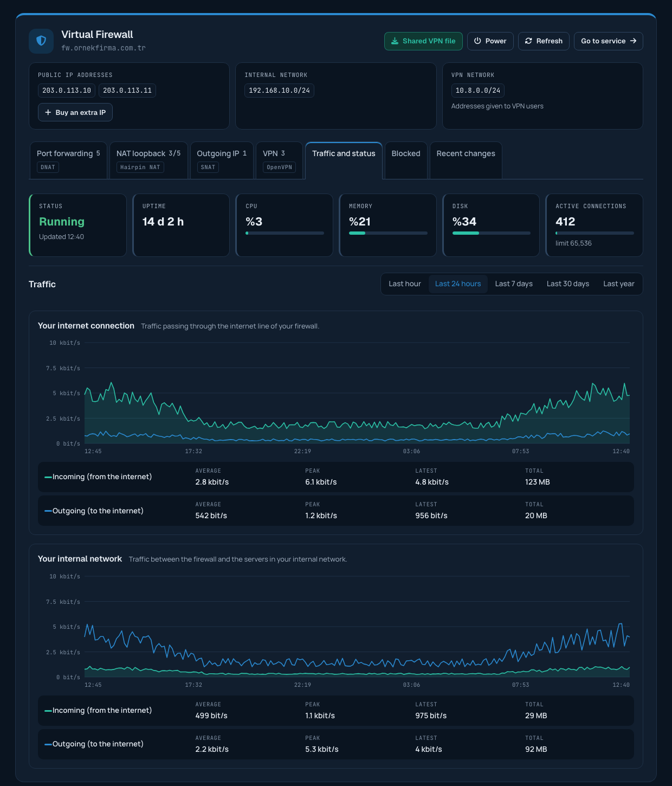
Task: Click public IP 203.0.113.10
Action: pos(67,91)
